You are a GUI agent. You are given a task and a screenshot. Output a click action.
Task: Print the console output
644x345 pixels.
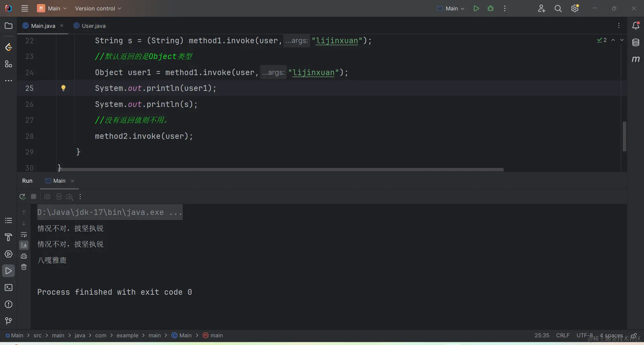coord(24,256)
